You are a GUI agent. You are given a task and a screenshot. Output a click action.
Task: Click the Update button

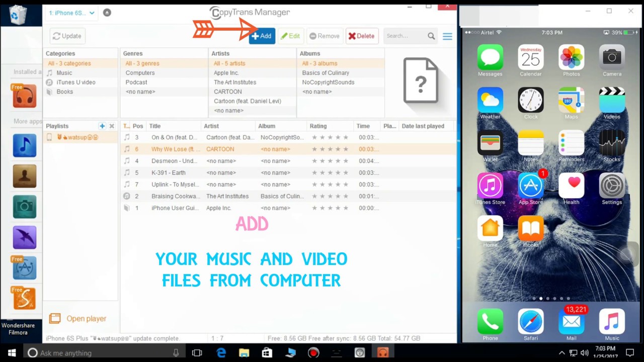point(66,36)
